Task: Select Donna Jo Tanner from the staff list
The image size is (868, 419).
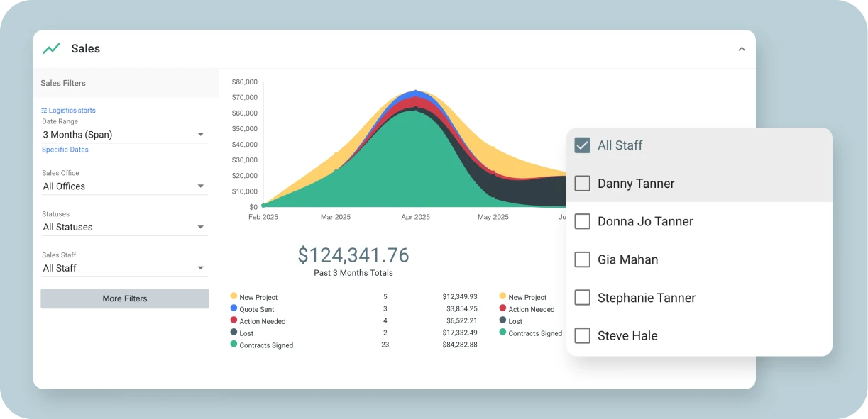Action: pyautogui.click(x=582, y=221)
